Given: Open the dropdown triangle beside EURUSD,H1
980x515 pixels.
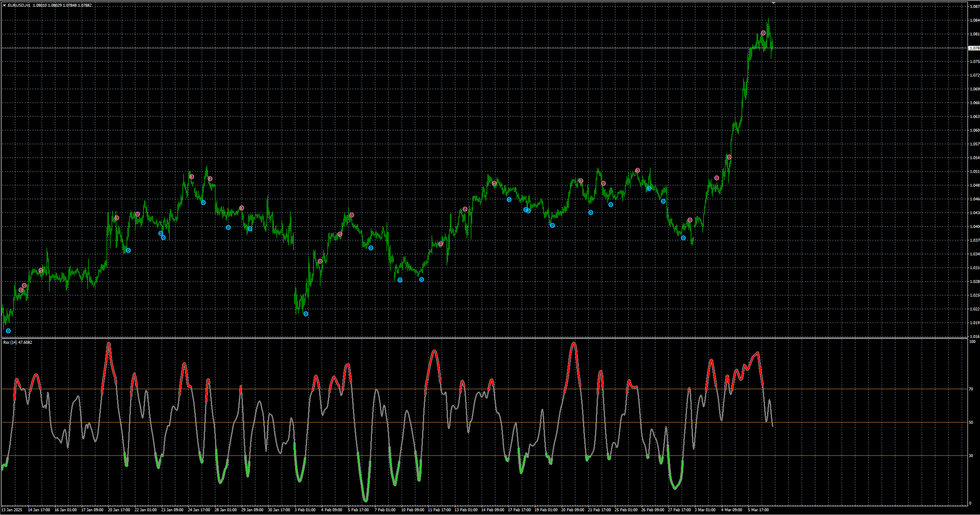Looking at the screenshot, I should click(5, 5).
